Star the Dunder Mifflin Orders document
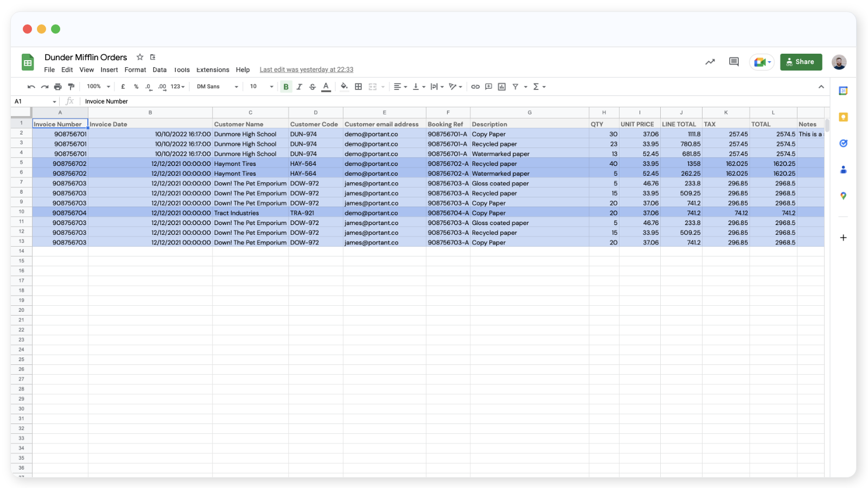Viewport: 868px width, 488px height. [140, 57]
